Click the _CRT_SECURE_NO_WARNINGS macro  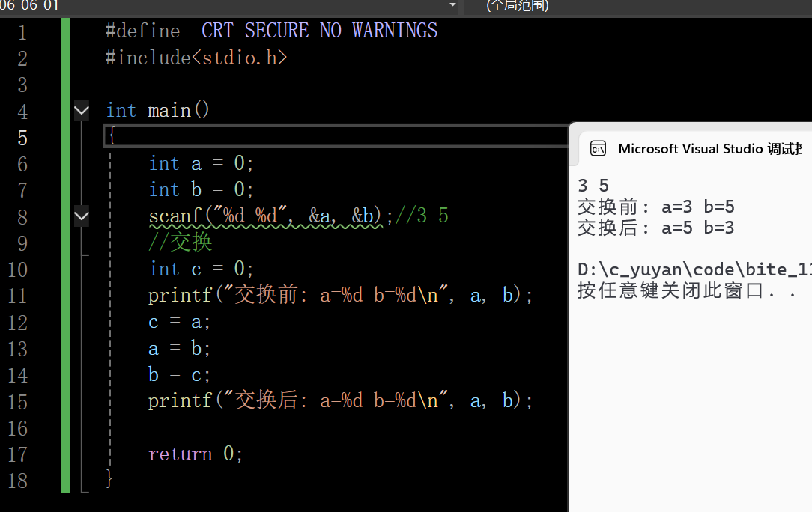point(314,31)
